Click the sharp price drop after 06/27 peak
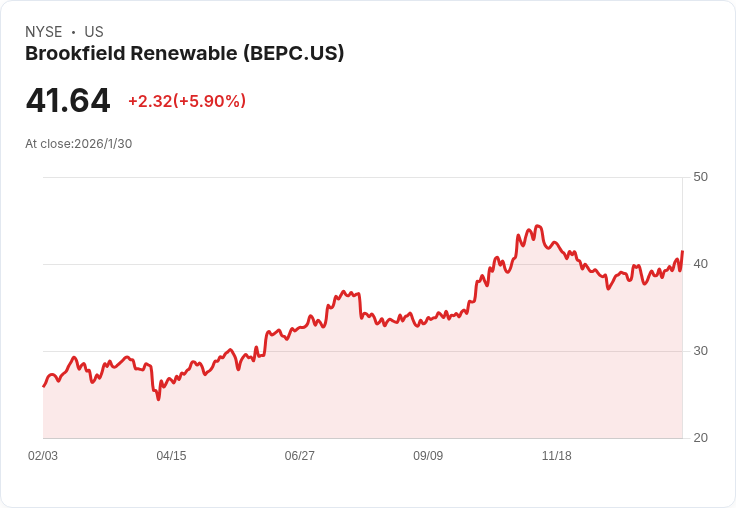 pyautogui.click(x=360, y=306)
